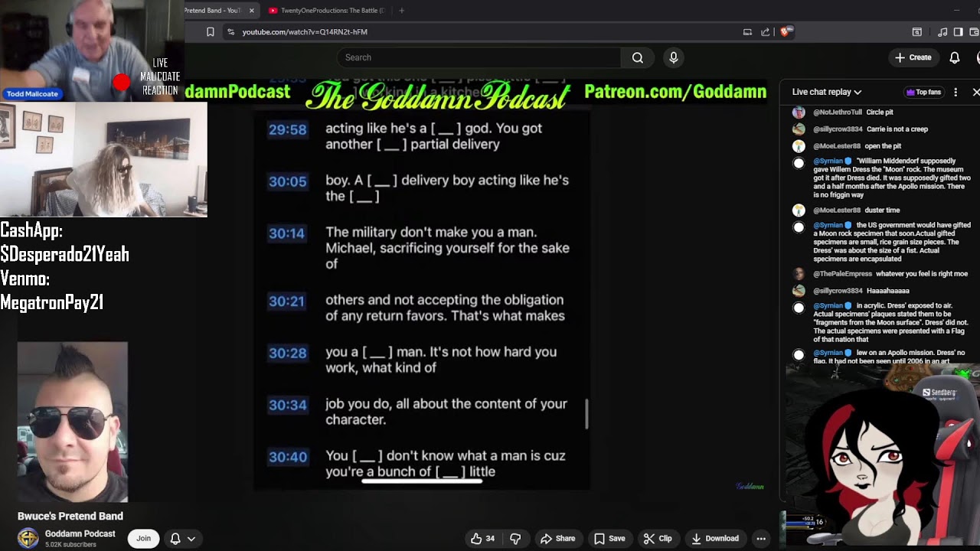The image size is (980, 551).
Task: Jump to transcript timestamp 30:40
Action: click(287, 457)
